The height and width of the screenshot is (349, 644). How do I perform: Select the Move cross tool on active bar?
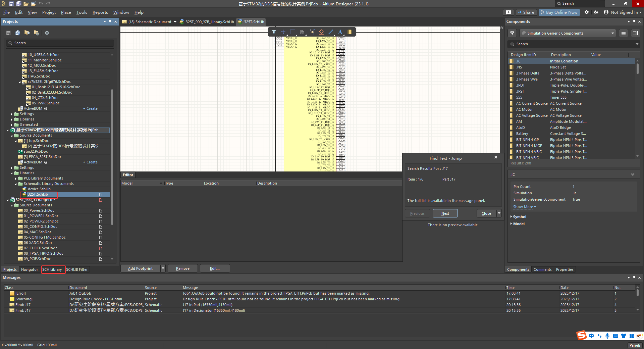[x=283, y=32]
